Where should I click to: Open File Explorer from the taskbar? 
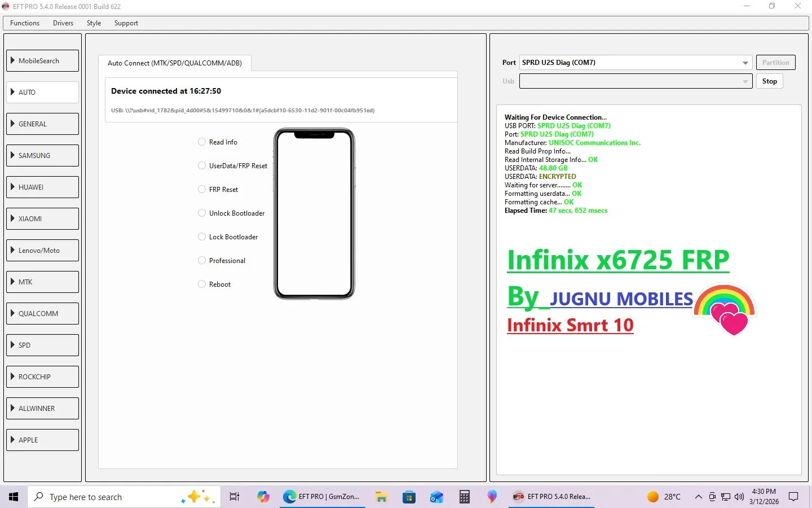[x=382, y=497]
